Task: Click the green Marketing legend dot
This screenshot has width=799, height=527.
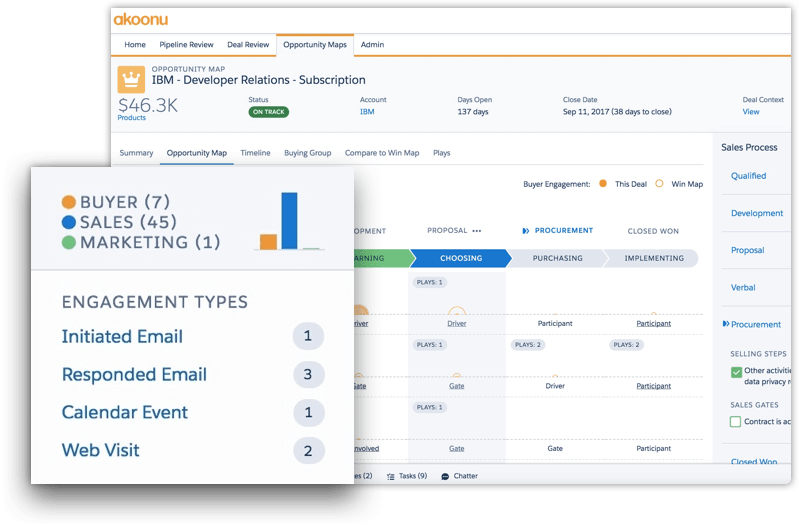Action: click(x=69, y=243)
